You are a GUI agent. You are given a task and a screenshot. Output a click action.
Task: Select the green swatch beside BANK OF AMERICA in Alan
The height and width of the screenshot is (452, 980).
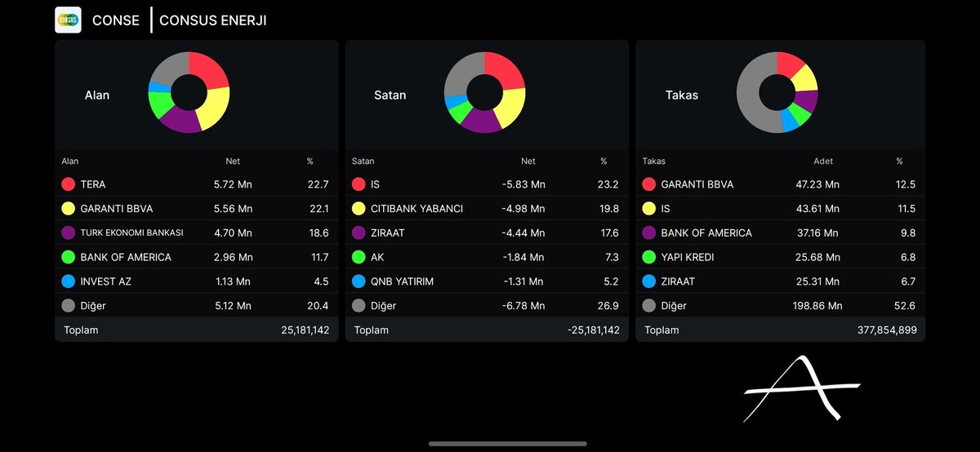coord(69,257)
